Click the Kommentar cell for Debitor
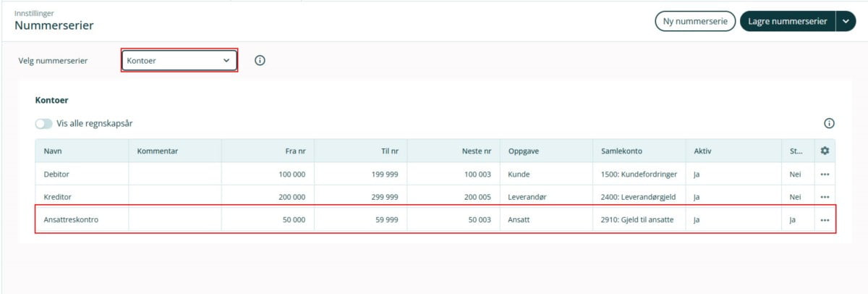 (174, 175)
